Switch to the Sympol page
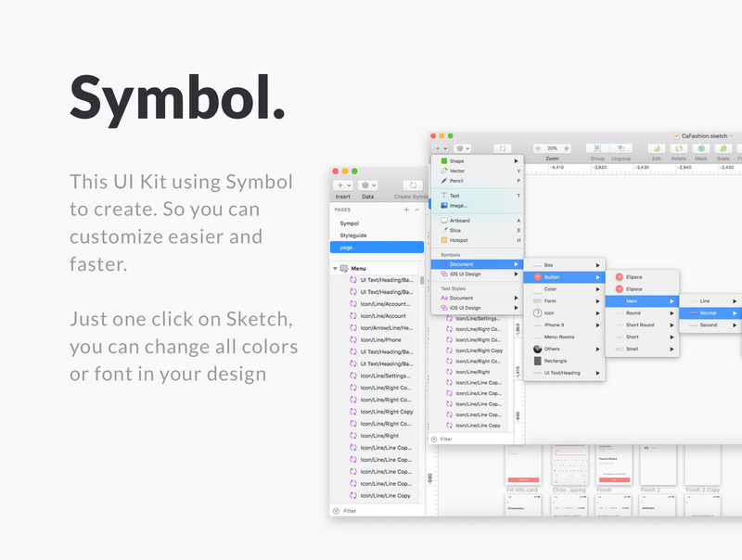Screen dimensions: 742x560 click(377, 223)
